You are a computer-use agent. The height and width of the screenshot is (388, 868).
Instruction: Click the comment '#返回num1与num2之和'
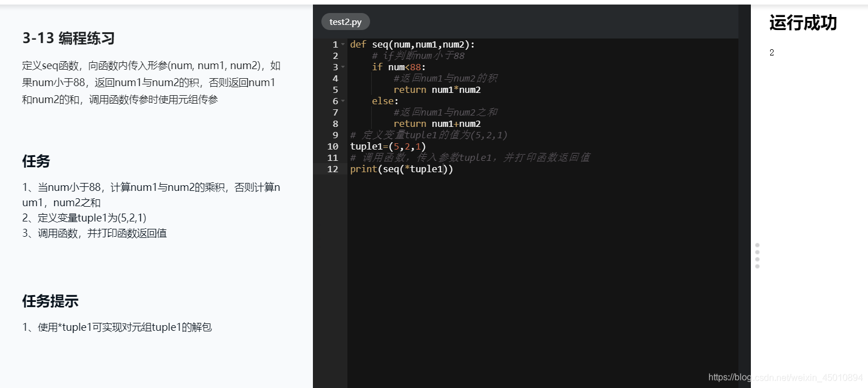[x=445, y=112]
